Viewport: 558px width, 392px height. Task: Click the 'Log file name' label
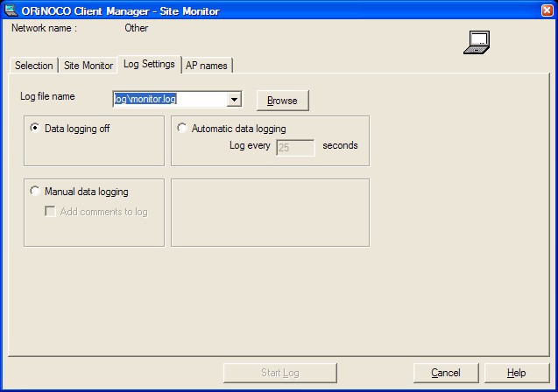point(47,96)
